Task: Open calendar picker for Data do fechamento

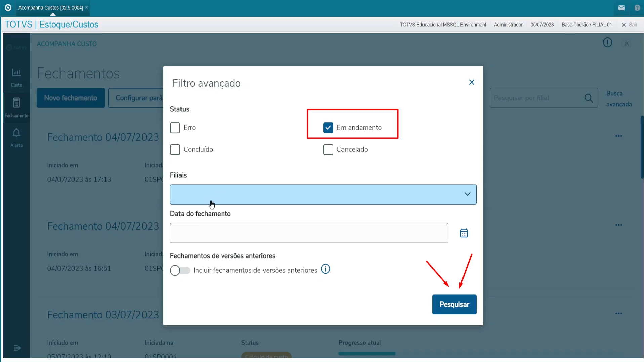Action: coord(464,233)
